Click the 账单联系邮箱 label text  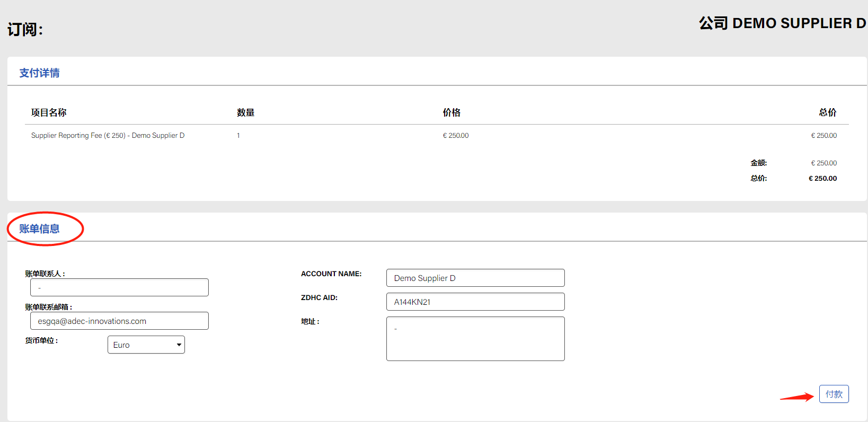pyautogui.click(x=48, y=307)
